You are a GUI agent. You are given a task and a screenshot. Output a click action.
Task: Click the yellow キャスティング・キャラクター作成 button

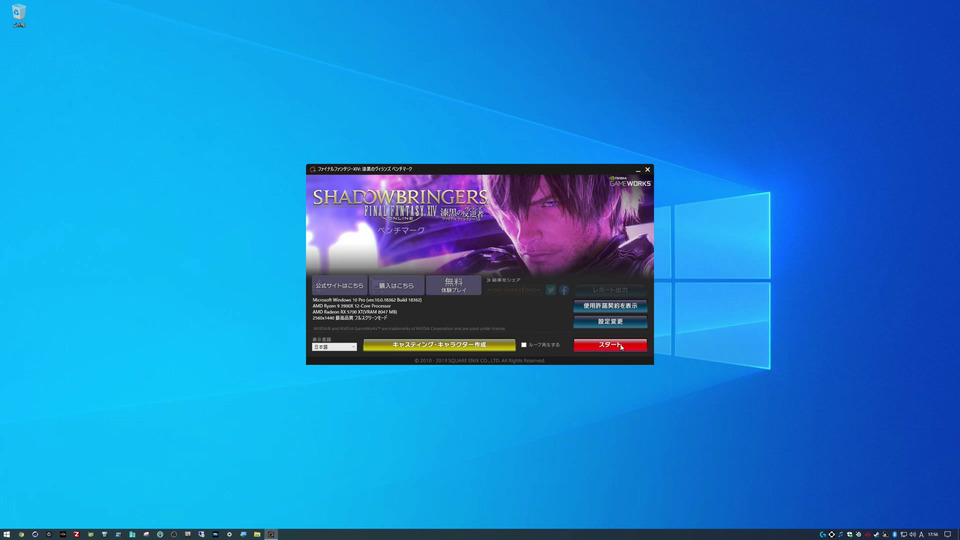[x=439, y=345]
